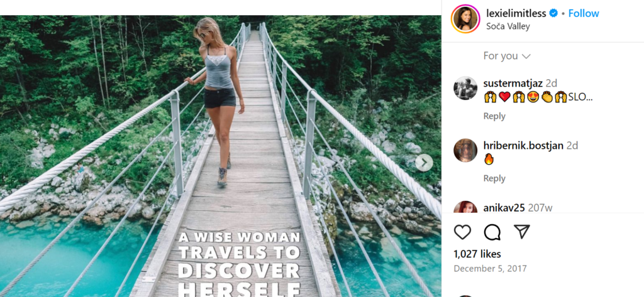View hribernik.bostjan avatar

[465, 151]
